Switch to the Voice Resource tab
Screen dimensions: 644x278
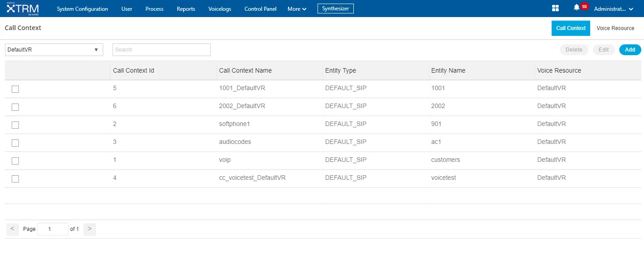pyautogui.click(x=615, y=28)
